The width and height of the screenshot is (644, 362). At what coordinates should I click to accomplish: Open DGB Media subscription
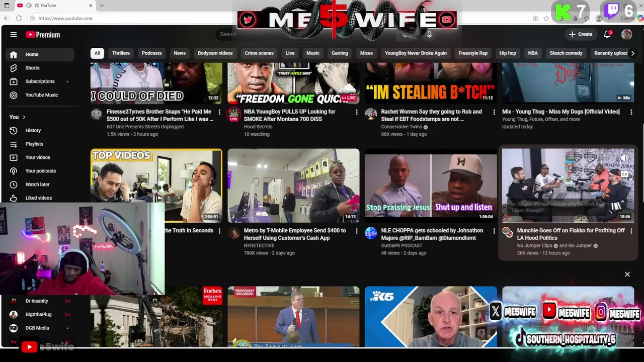click(40, 328)
